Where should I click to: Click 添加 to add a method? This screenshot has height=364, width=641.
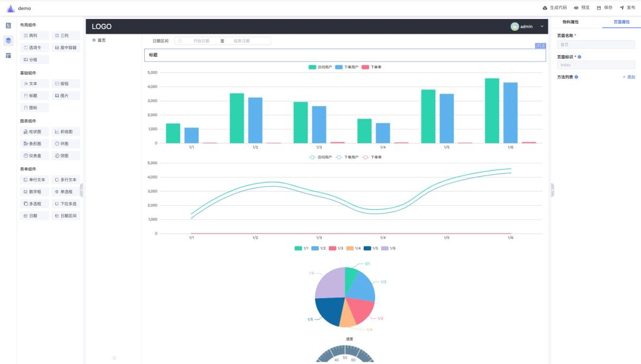(x=629, y=77)
